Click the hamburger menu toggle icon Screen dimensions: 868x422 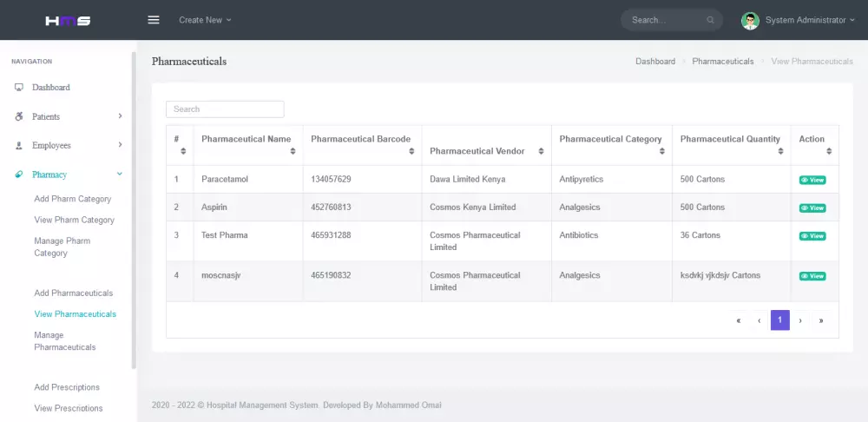point(154,20)
